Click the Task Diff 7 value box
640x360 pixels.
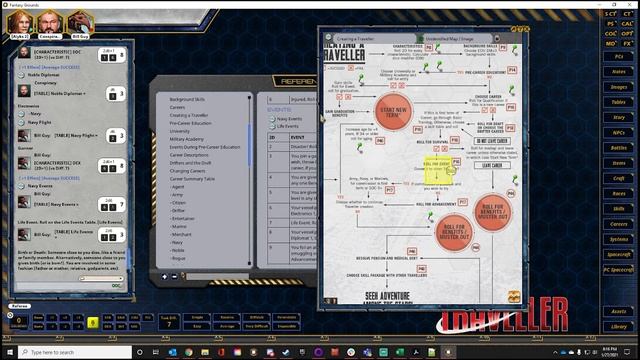[169, 322]
